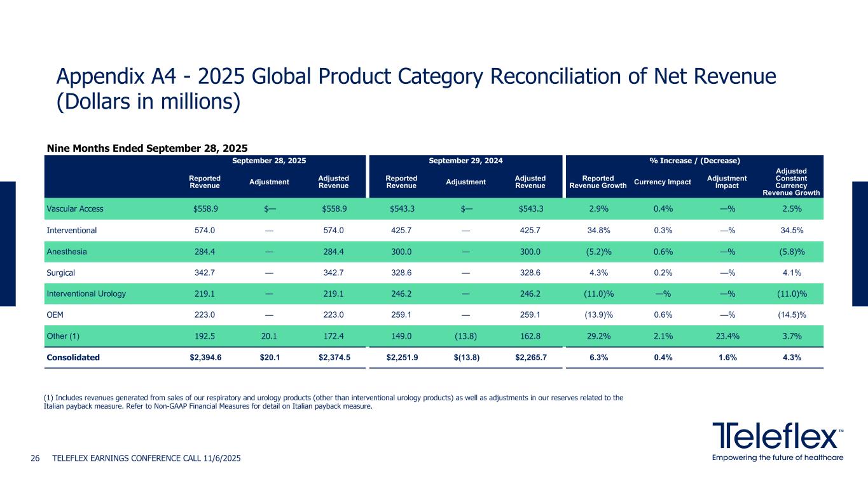Click the Consolidated total row label

pyautogui.click(x=73, y=357)
